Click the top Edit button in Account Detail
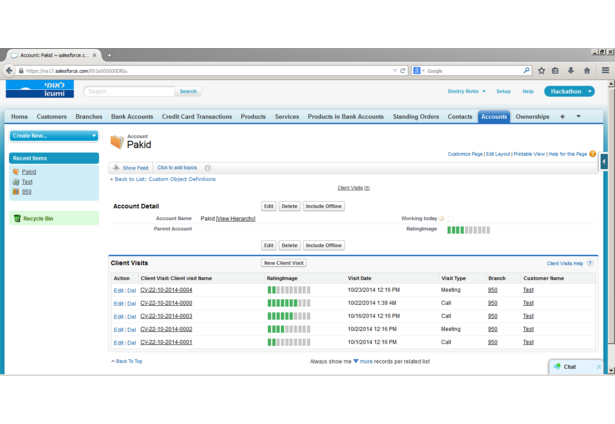The height and width of the screenshot is (424, 615). coord(269,206)
